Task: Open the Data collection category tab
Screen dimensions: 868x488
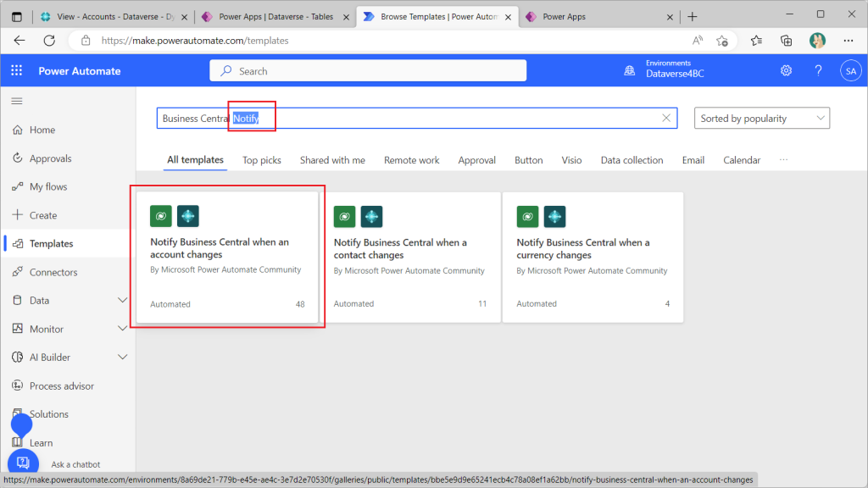Action: [632, 160]
